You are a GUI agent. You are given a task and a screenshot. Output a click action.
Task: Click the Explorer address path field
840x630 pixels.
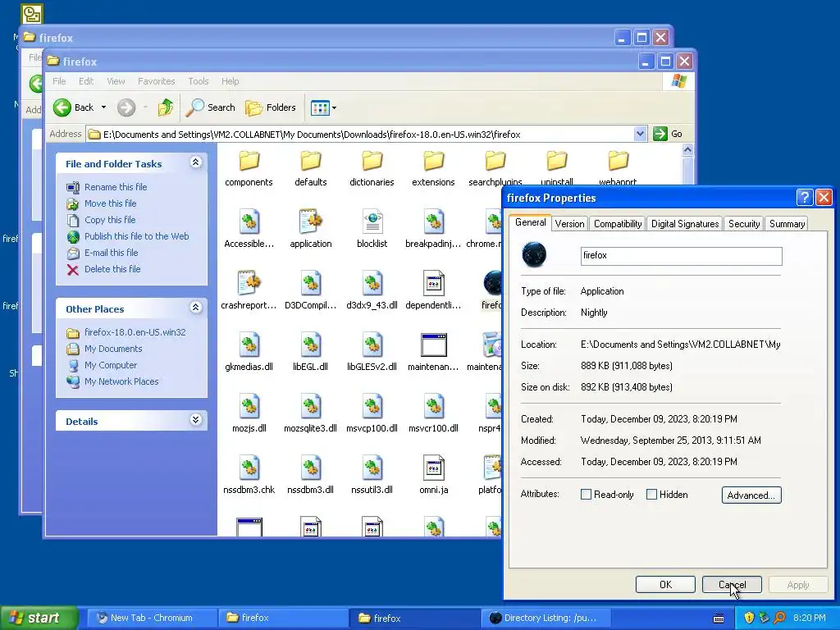point(359,134)
